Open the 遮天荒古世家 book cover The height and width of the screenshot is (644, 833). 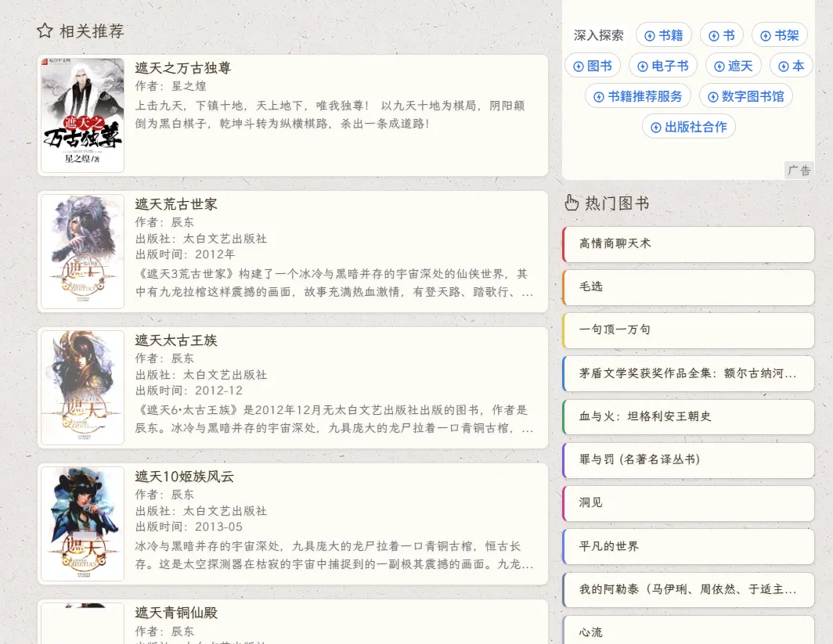(x=82, y=252)
